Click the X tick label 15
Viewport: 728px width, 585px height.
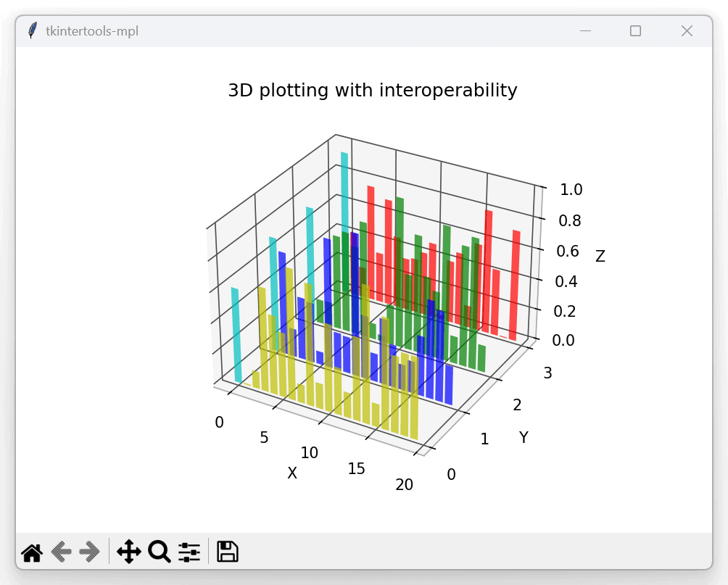[356, 469]
